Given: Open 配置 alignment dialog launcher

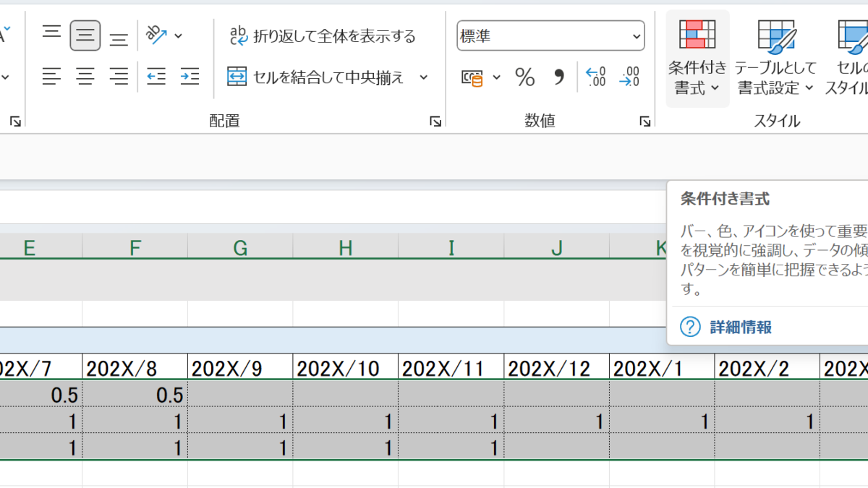Looking at the screenshot, I should [x=435, y=121].
